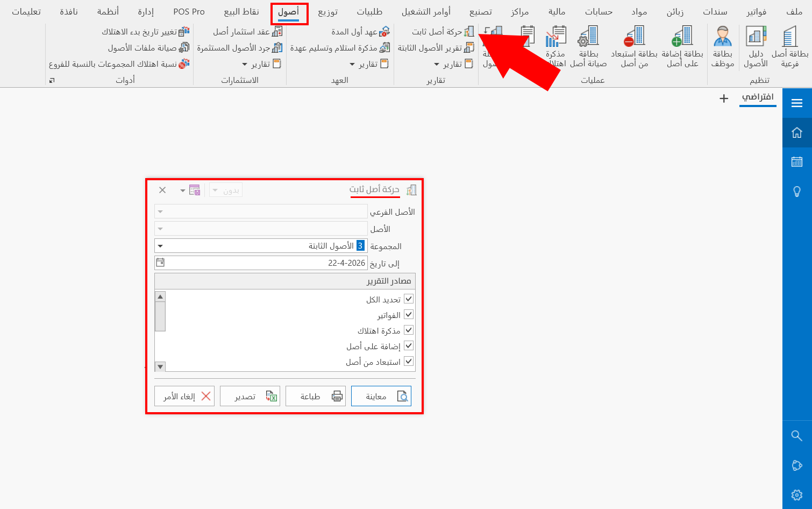
Task: Open the بدون dropdown in the dialog header
Action: pos(225,190)
